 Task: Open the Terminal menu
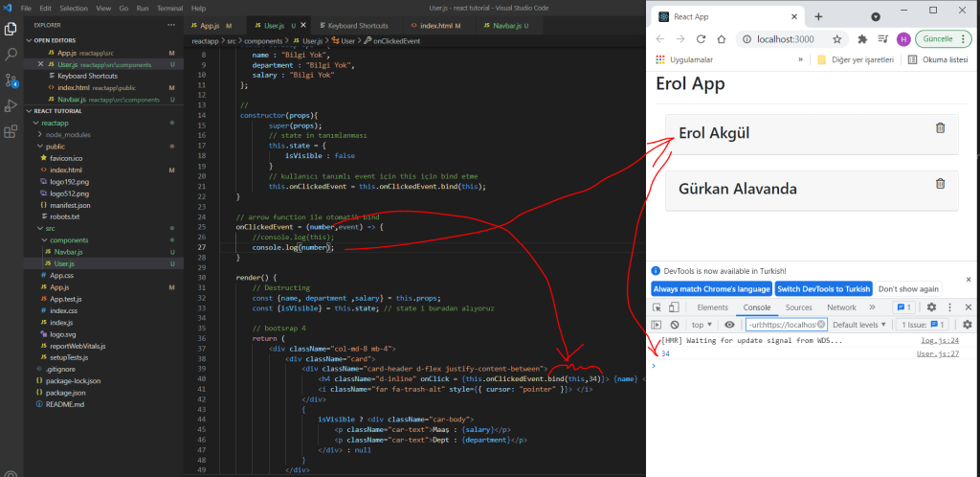click(x=169, y=8)
